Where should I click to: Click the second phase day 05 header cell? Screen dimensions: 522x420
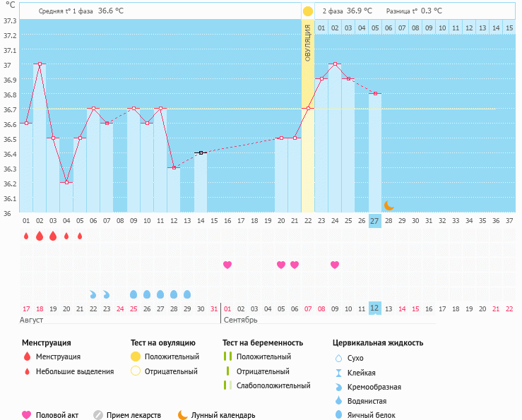point(375,28)
